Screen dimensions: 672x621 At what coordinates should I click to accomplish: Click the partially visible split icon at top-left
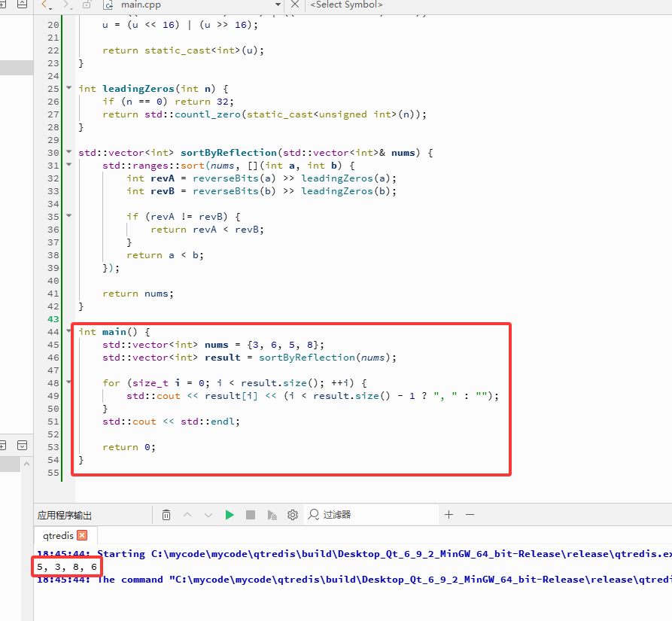click(x=2, y=5)
